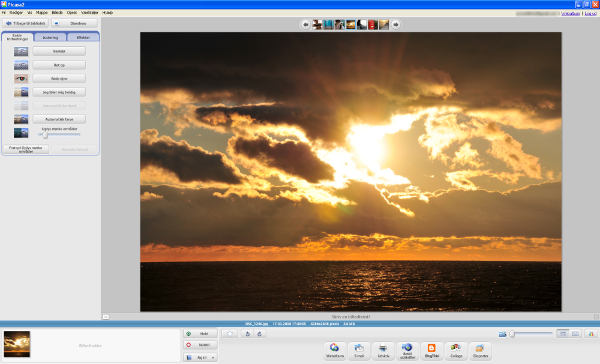Open the Billede menu
Image resolution: width=600 pixels, height=364 pixels.
(x=57, y=12)
